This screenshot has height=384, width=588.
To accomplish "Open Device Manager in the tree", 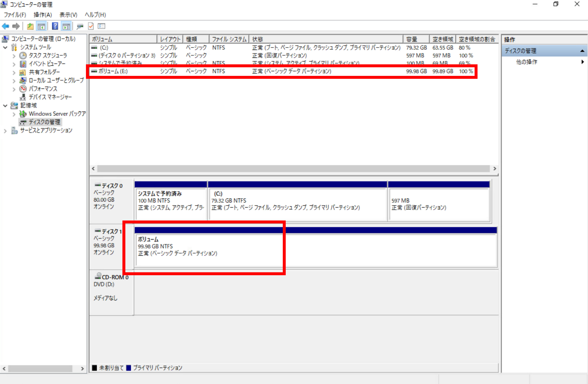I will [50, 97].
